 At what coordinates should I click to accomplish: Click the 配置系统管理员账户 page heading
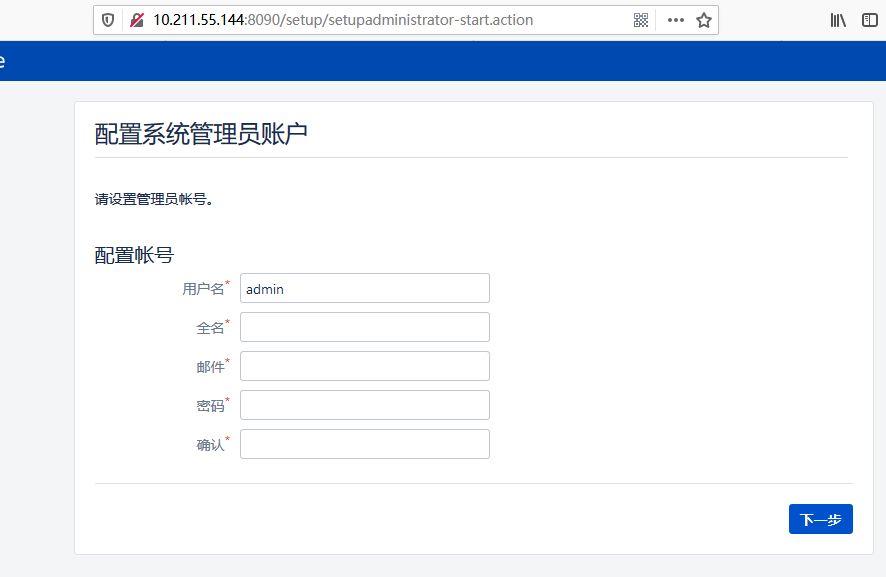[201, 134]
